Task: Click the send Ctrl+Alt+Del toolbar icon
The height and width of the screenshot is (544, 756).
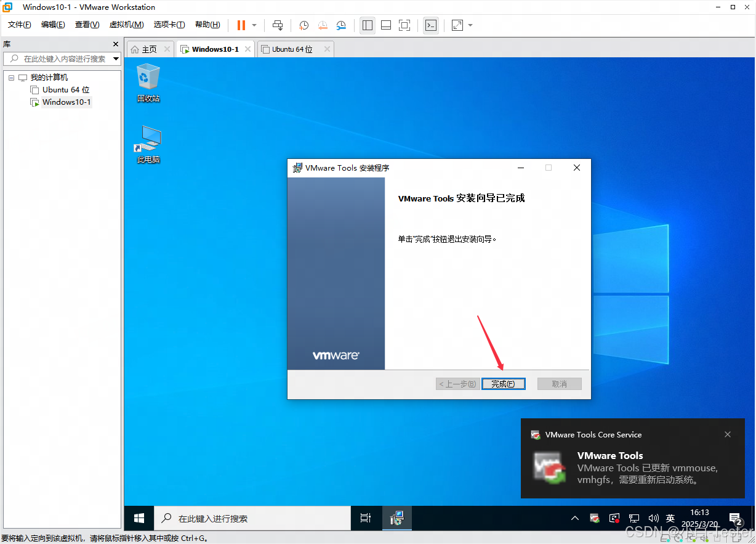Action: pos(278,25)
